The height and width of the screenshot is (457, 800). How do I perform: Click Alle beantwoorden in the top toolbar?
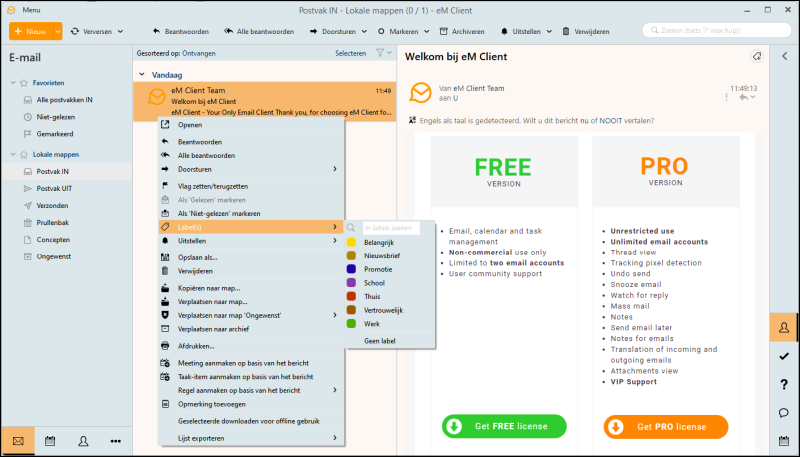259,31
